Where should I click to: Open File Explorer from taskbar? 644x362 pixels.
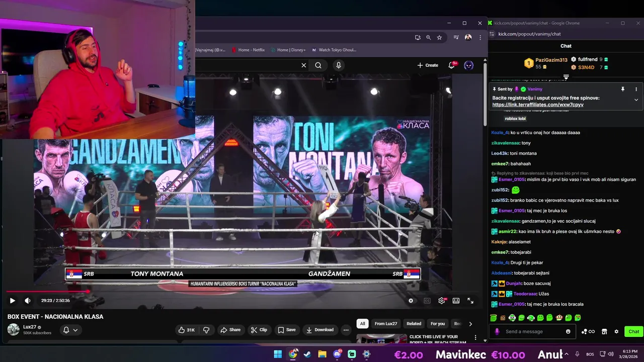[322, 354]
